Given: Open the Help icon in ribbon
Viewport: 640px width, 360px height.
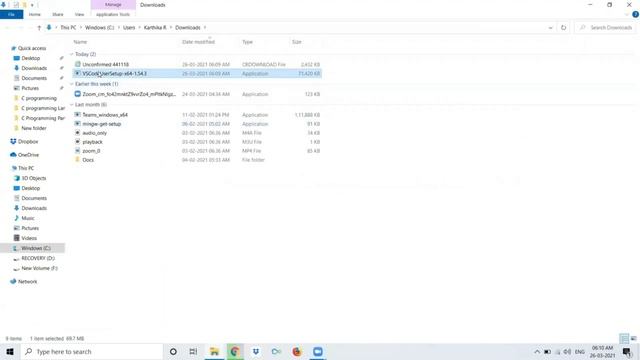Looking at the screenshot, I should 635,14.
